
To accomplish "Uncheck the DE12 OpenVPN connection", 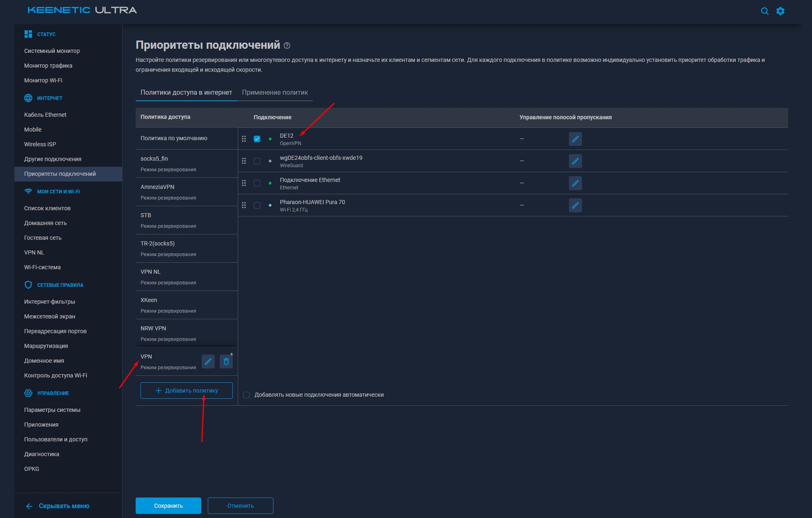I will (x=257, y=139).
